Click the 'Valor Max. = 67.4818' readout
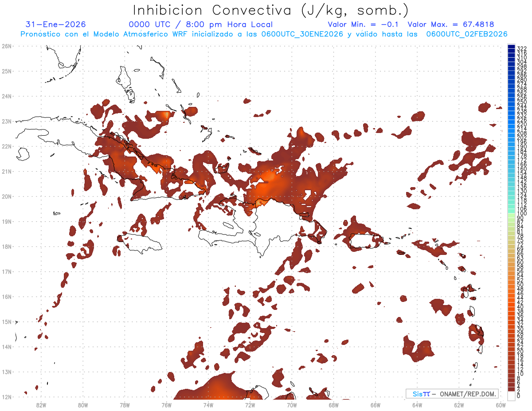This screenshot has height=411, width=532. [x=451, y=24]
